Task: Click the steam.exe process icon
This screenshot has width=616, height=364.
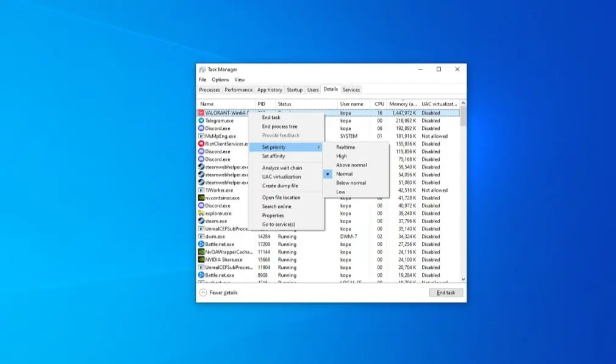Action: pos(201,221)
